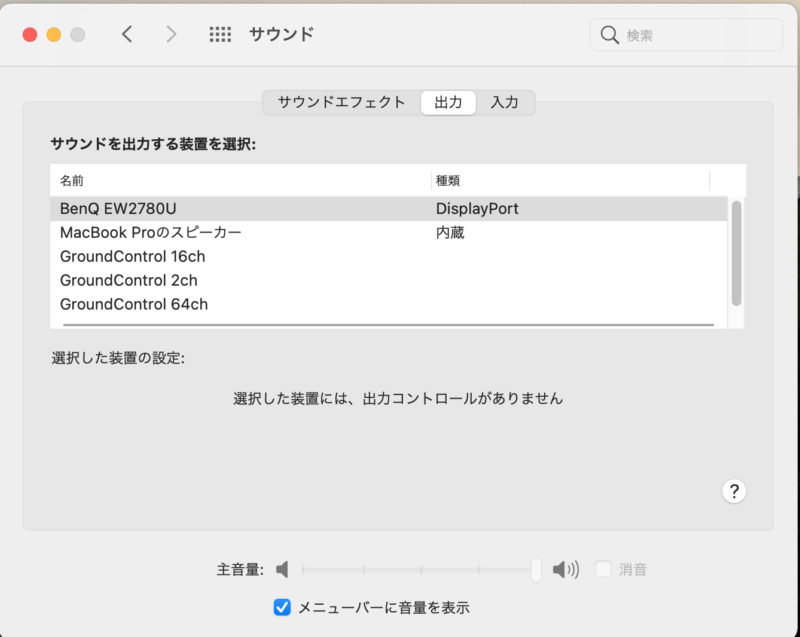Switch to the 入力 tab
The image size is (800, 637).
504,103
